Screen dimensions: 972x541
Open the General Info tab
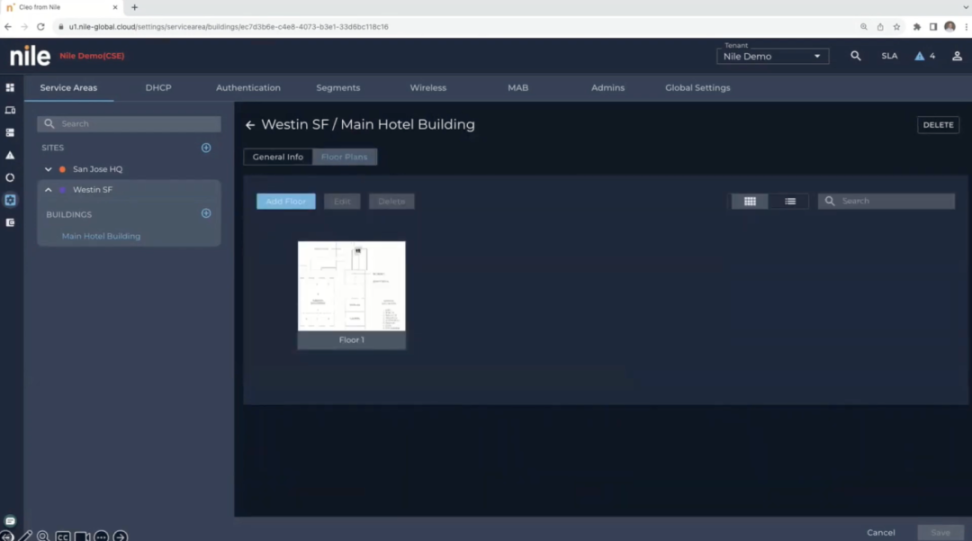[x=278, y=157]
